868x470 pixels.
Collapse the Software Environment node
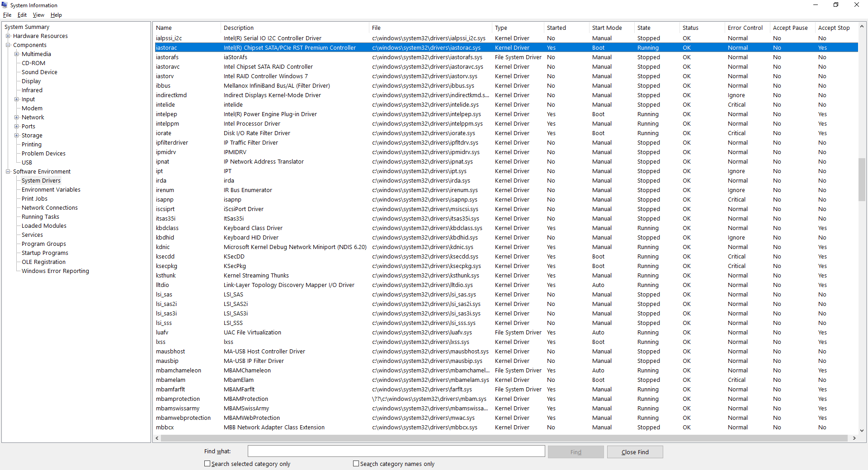8,171
